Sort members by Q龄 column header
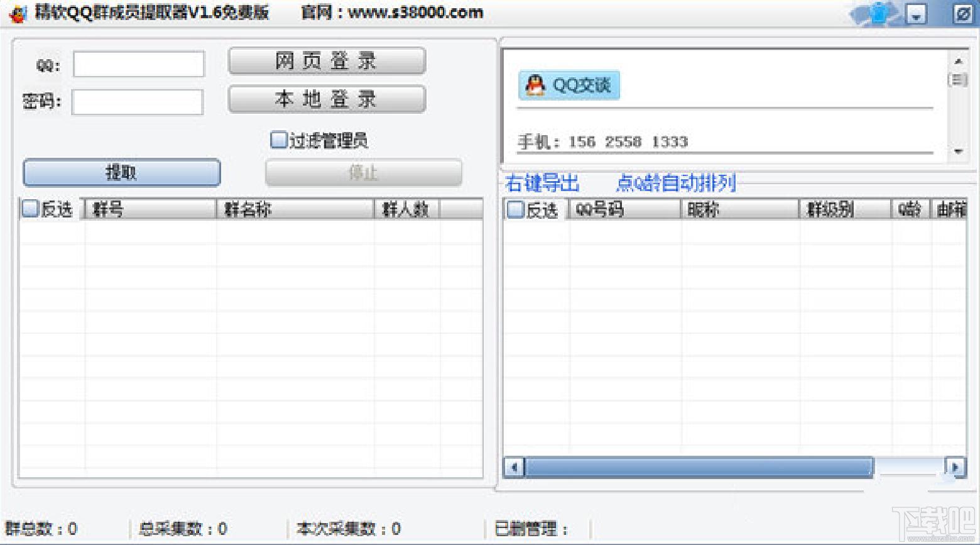This screenshot has height=545, width=980. pos(911,209)
